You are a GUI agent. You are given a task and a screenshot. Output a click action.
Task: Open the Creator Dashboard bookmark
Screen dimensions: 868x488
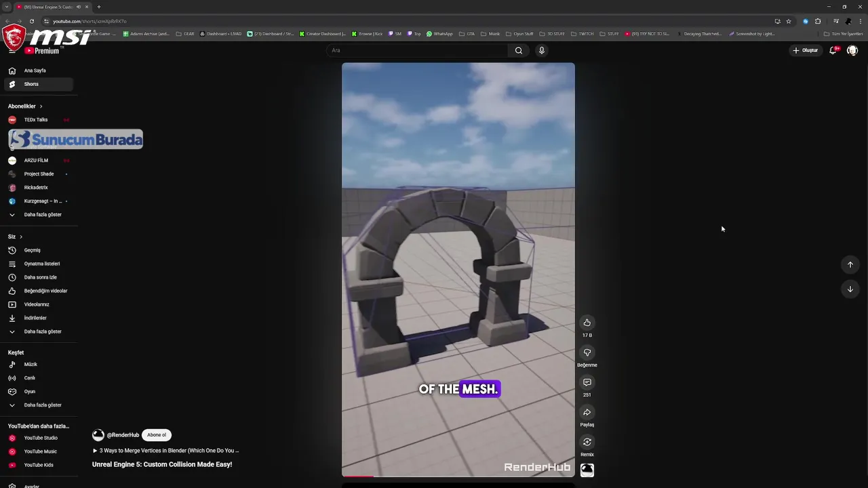point(322,34)
